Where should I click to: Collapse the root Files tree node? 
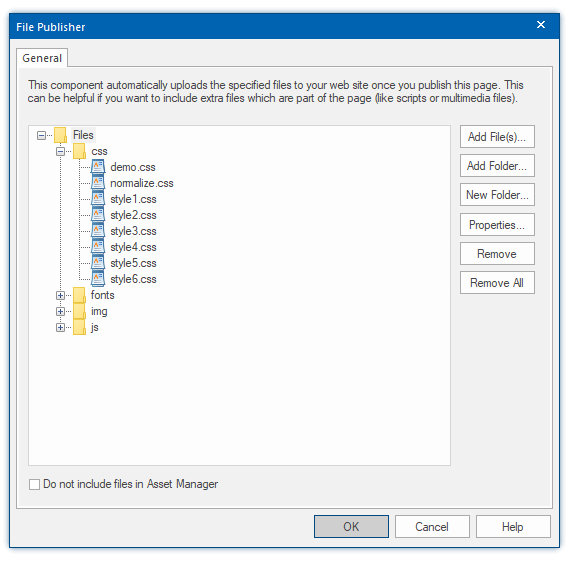pos(42,136)
